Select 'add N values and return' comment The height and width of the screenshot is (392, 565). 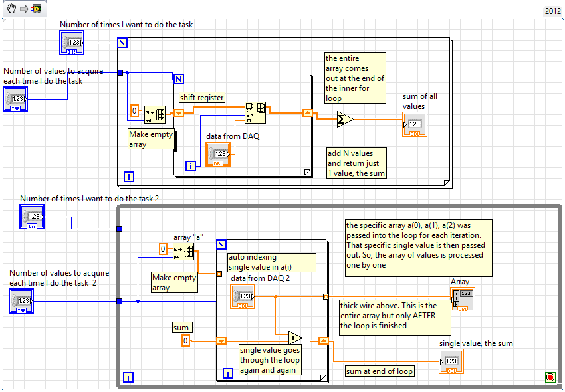[x=356, y=163]
